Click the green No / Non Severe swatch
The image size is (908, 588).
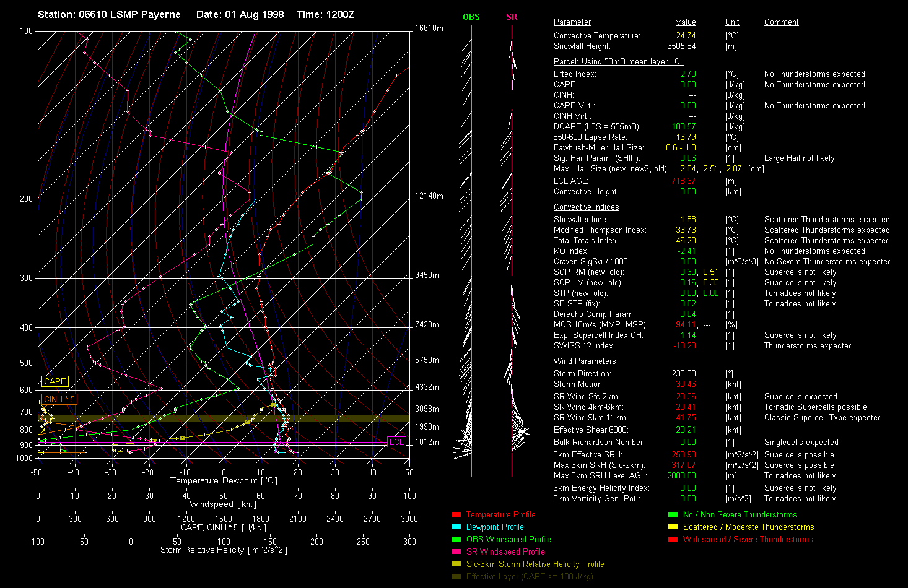point(673,514)
